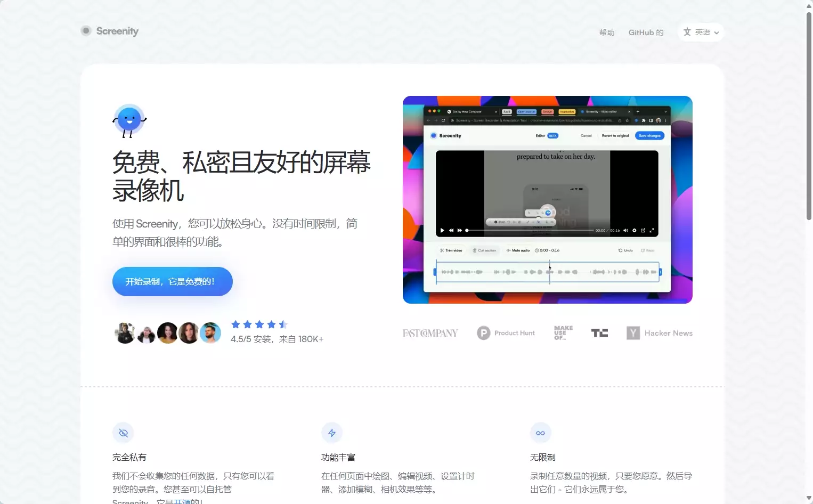This screenshot has width=813, height=504.
Task: Click the 功能丰富 feature heading
Action: [x=338, y=457]
